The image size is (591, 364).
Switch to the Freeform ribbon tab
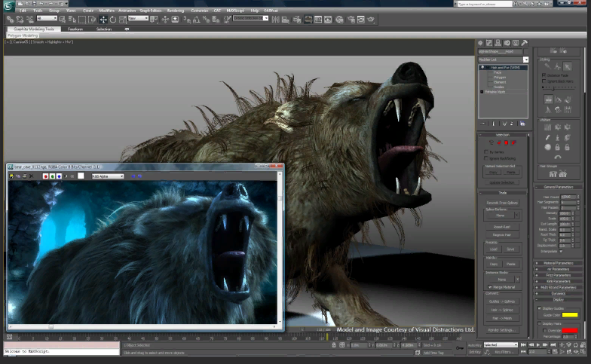pos(75,29)
